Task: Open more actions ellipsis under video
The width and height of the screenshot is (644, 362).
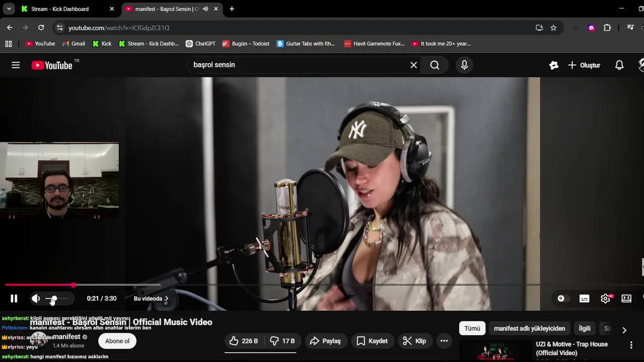Action: [444, 341]
